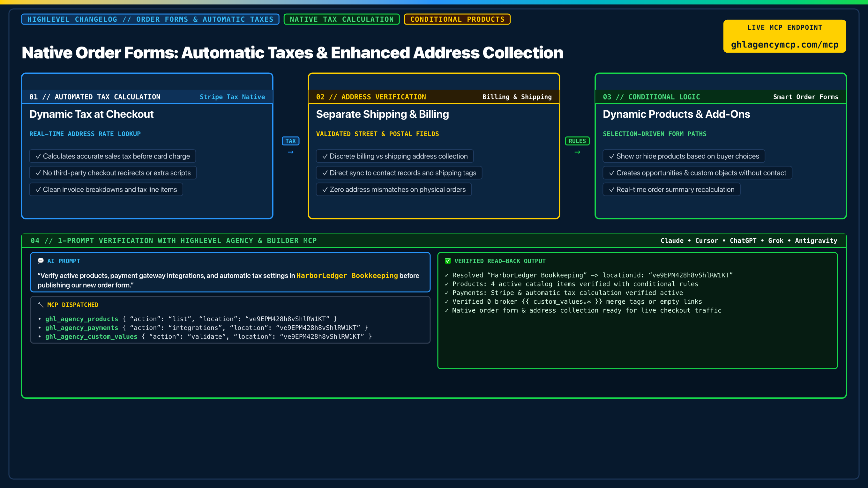Click the wrench icon beside MCP DISPATCHED
The width and height of the screenshot is (868, 488).
pyautogui.click(x=41, y=305)
